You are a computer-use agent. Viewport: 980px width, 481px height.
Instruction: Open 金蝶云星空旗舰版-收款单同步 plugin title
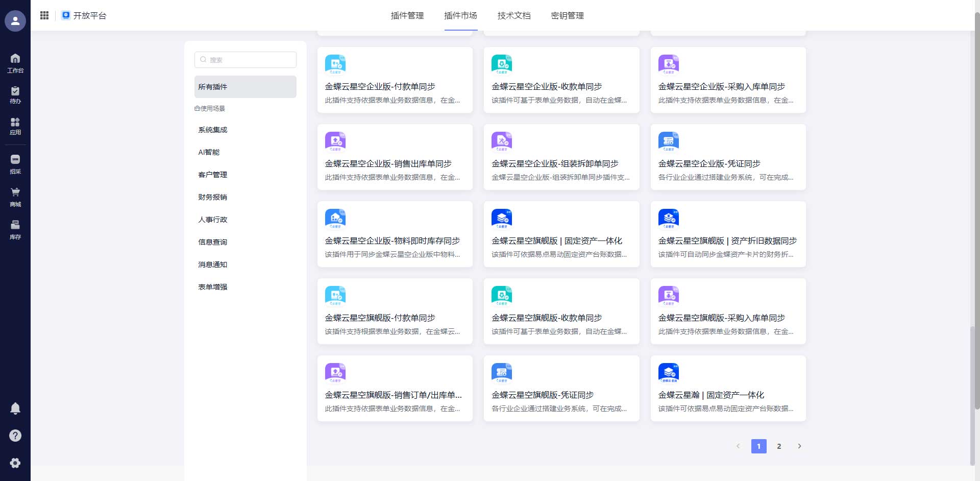(547, 318)
